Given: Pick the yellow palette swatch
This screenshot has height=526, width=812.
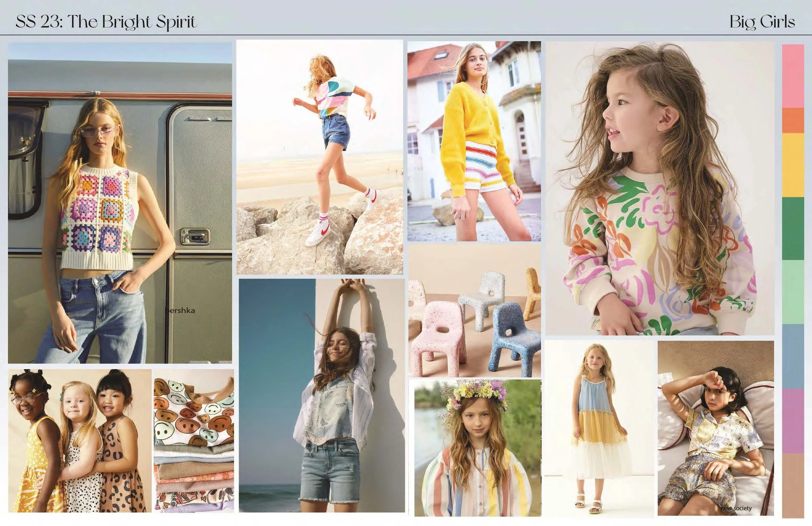Looking at the screenshot, I should coord(793,165).
